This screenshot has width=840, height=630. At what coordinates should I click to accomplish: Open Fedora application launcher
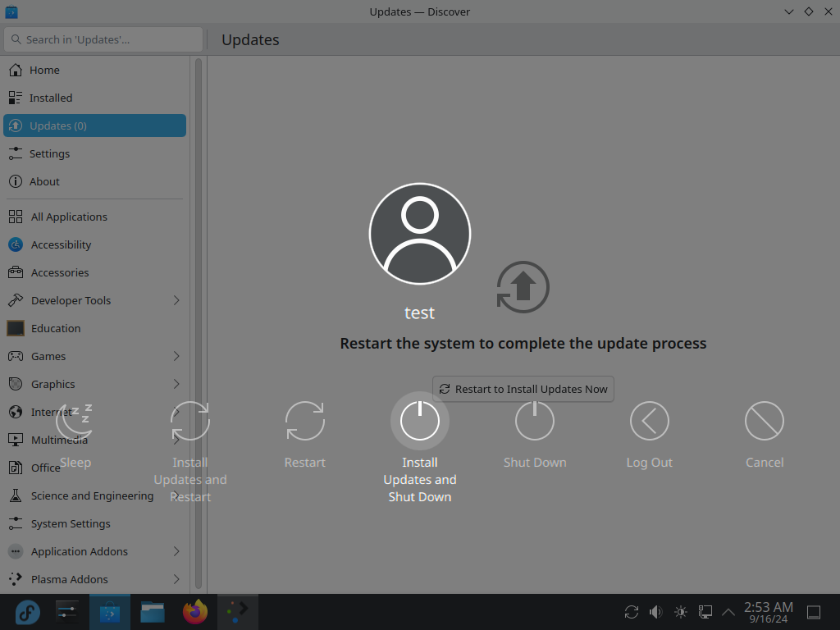click(x=27, y=612)
